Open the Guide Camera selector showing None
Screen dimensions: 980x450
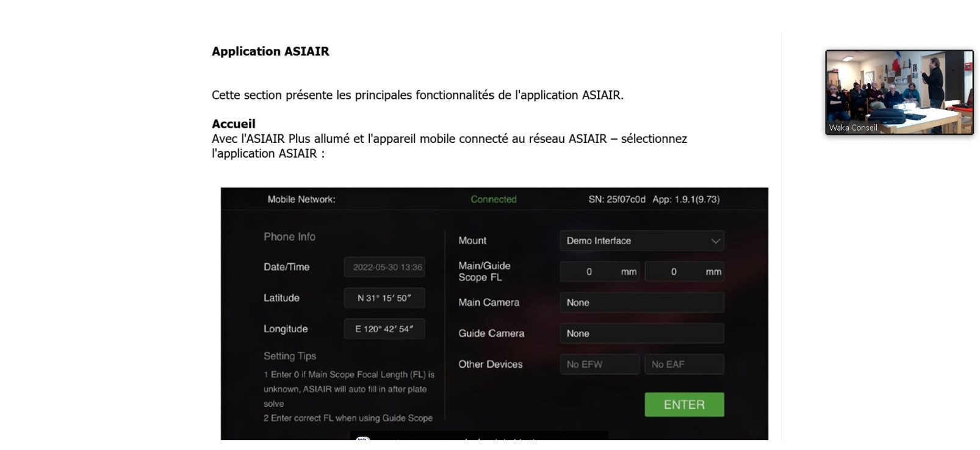(642, 333)
